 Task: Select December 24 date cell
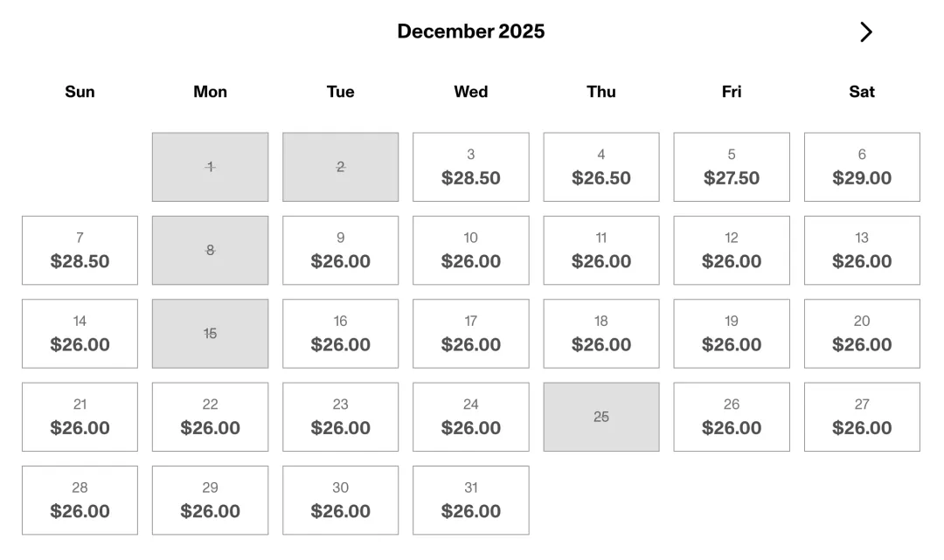tap(470, 417)
